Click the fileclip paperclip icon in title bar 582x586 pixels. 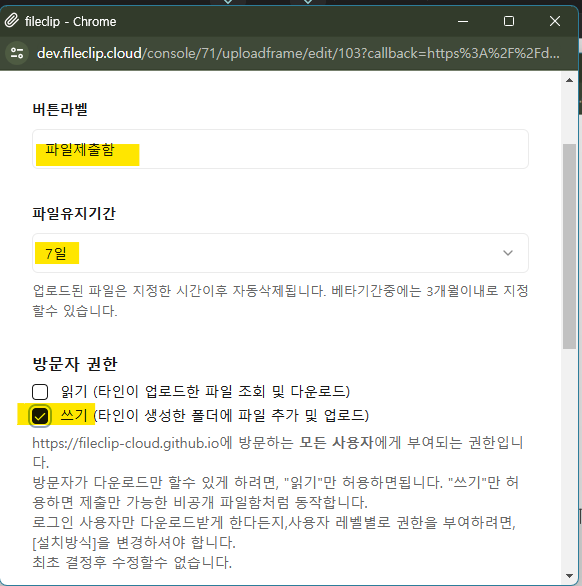click(x=12, y=21)
